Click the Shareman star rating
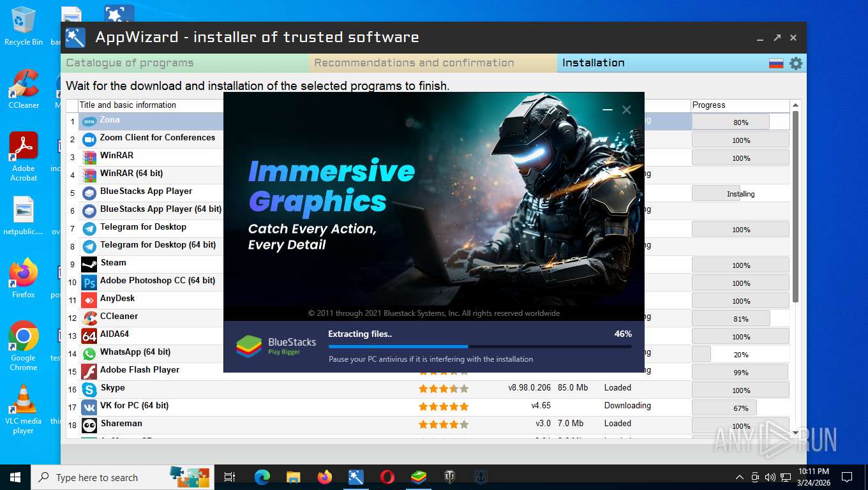 (x=444, y=424)
